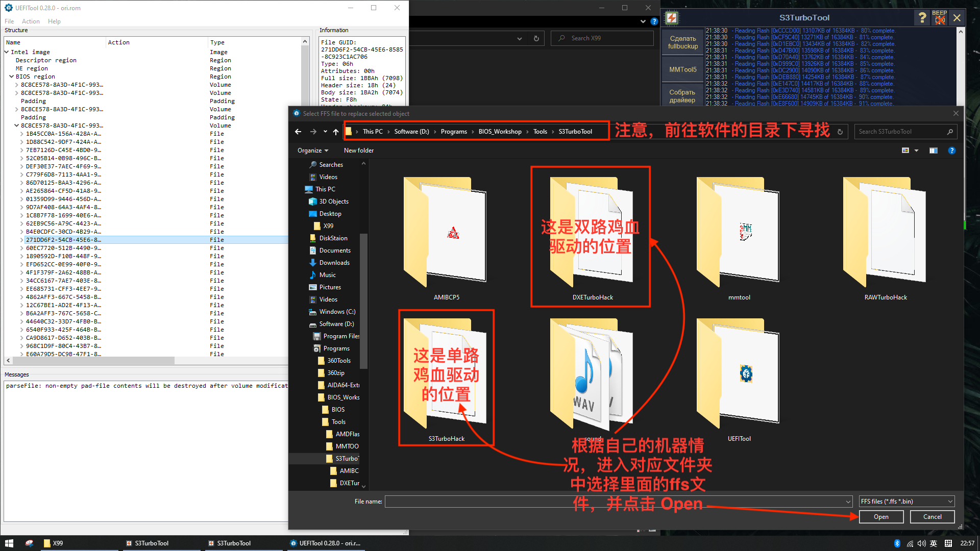
Task: Click Search X99 field in background window
Action: click(602, 38)
